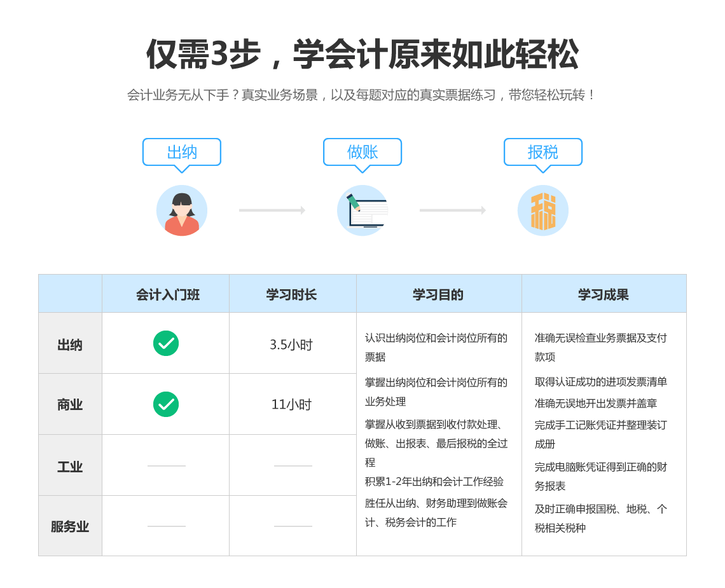Select the 商业 row header cell
The image size is (725, 588).
click(x=70, y=404)
